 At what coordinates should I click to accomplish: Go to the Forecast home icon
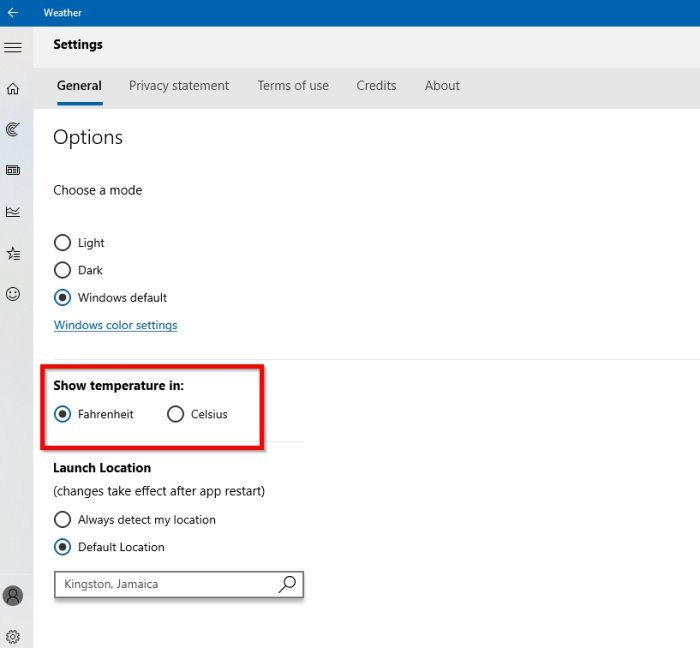tap(13, 88)
